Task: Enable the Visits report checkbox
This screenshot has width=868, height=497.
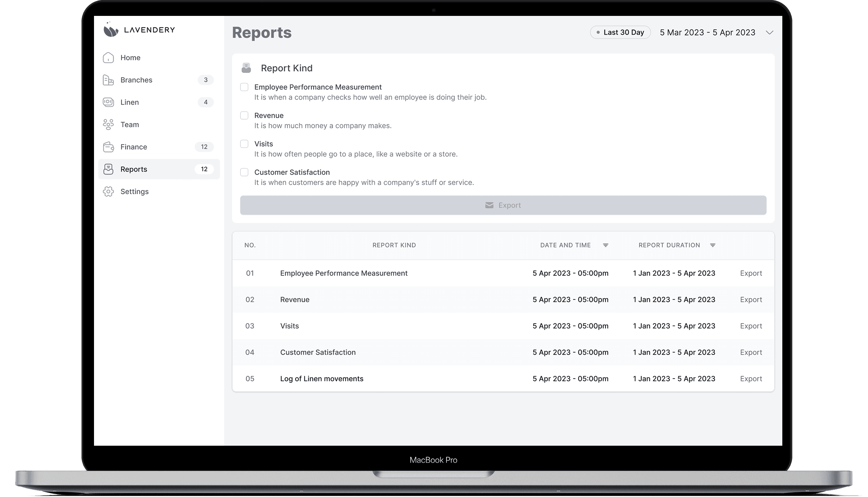Action: click(244, 144)
